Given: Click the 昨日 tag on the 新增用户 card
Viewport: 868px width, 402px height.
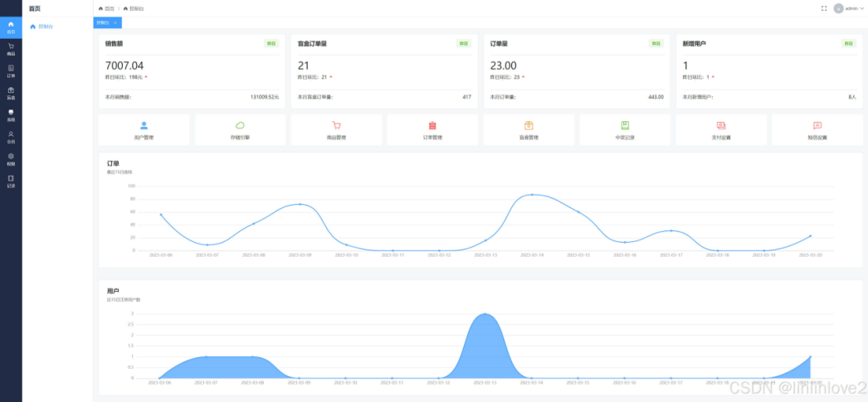Looking at the screenshot, I should click(x=849, y=43).
